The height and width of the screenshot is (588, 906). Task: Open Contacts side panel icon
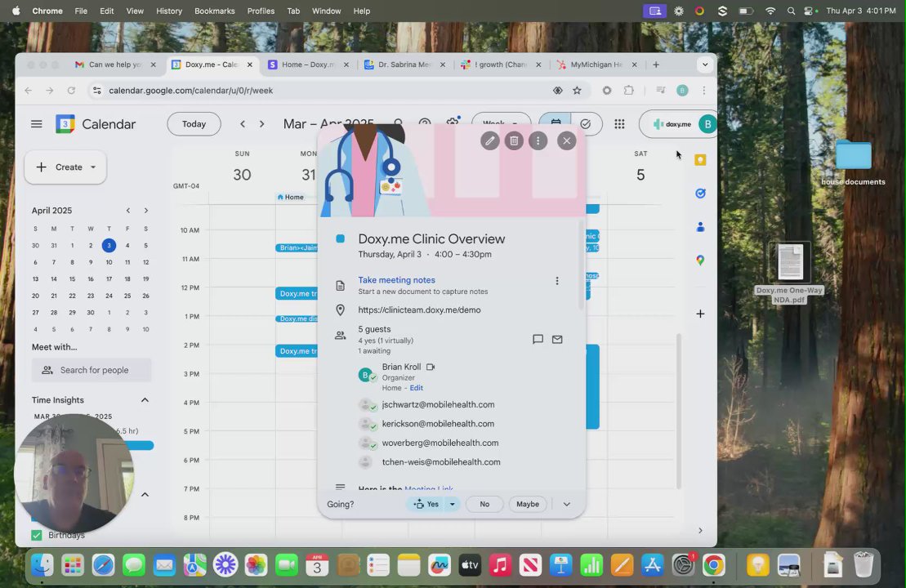click(700, 227)
